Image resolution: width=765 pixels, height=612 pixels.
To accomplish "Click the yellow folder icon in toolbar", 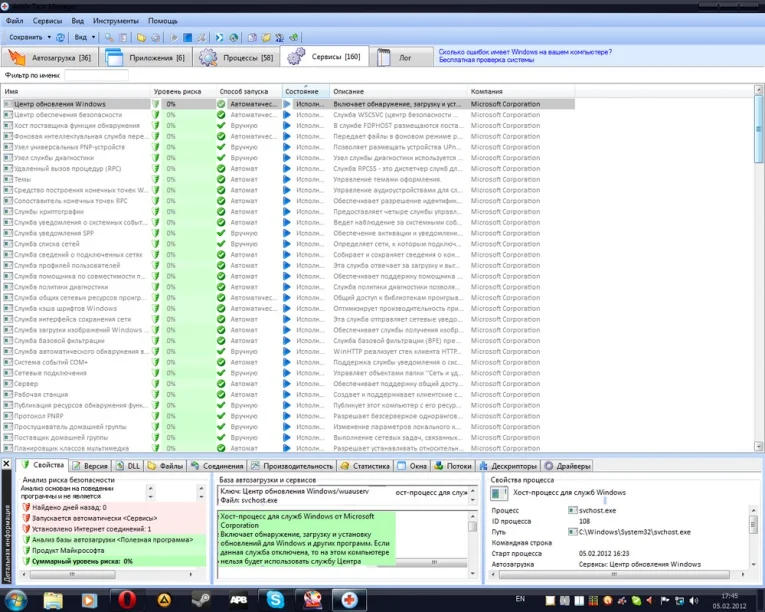I will (141, 37).
